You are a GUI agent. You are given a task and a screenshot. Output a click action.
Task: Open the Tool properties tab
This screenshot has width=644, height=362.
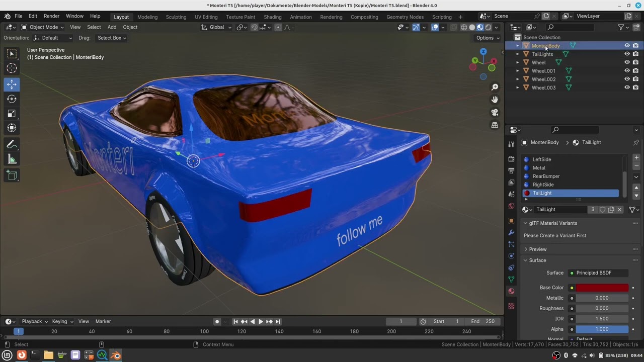[x=512, y=144]
